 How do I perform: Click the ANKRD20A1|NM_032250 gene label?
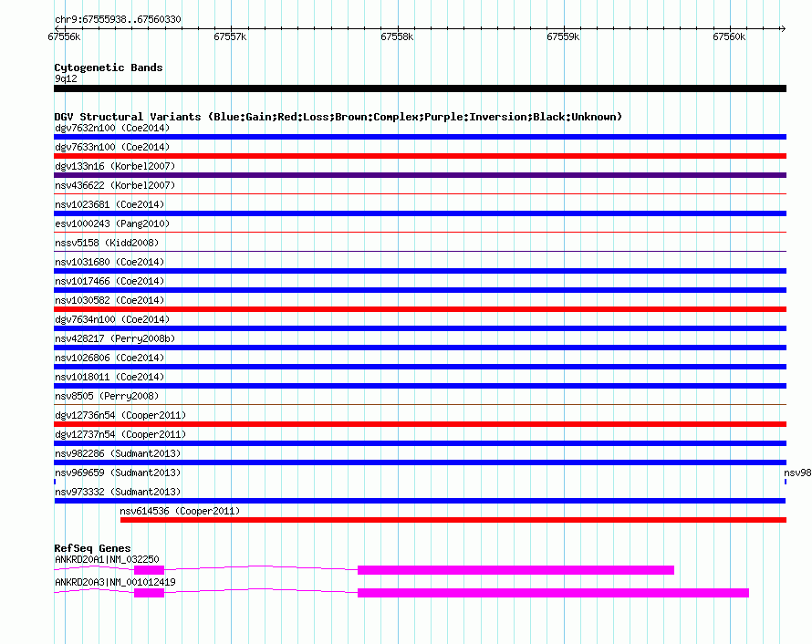tap(107, 559)
